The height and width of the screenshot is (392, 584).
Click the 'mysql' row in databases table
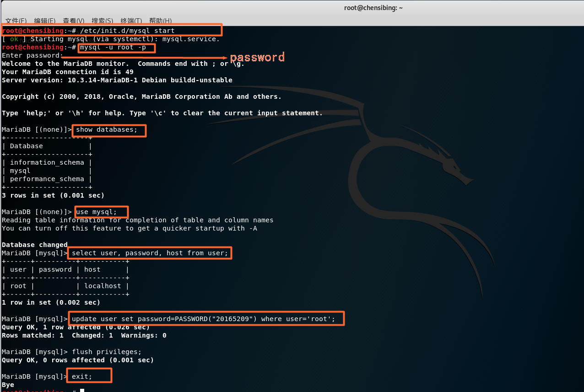47,171
